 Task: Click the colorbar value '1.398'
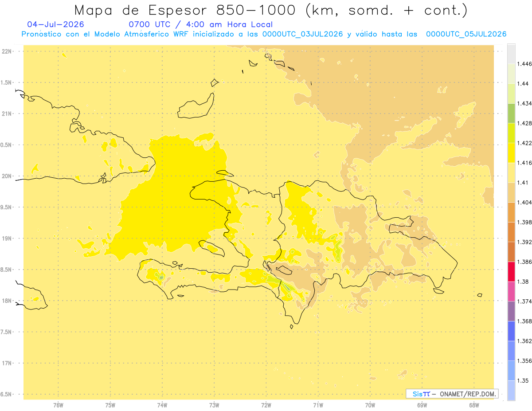524,222
